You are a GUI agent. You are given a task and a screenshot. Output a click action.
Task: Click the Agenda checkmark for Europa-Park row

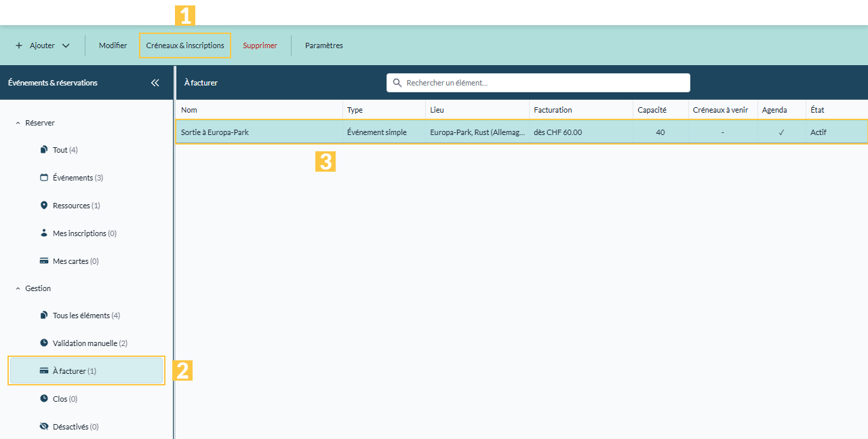click(781, 132)
